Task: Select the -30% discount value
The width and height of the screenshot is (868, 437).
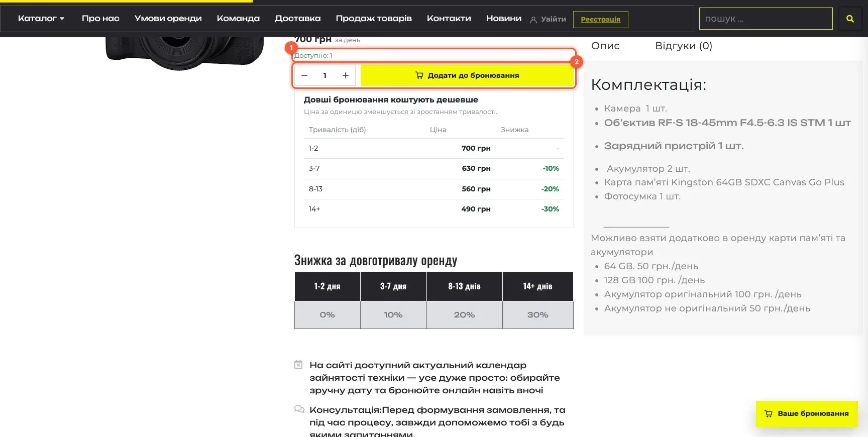Action: click(x=550, y=209)
